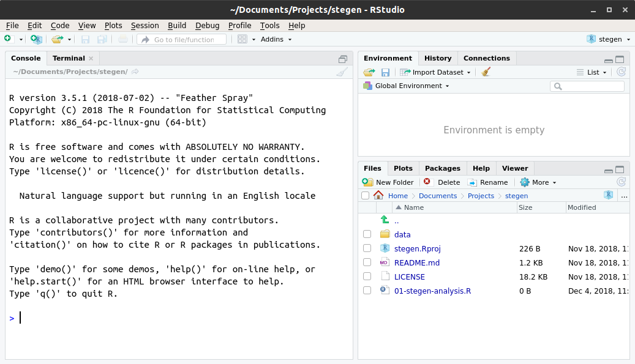
Task: Click the Create a Project icon
Action: pyautogui.click(x=36, y=39)
